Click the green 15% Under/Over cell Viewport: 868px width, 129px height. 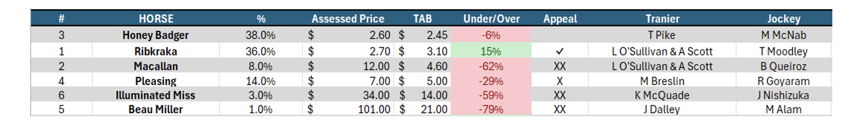tap(491, 51)
